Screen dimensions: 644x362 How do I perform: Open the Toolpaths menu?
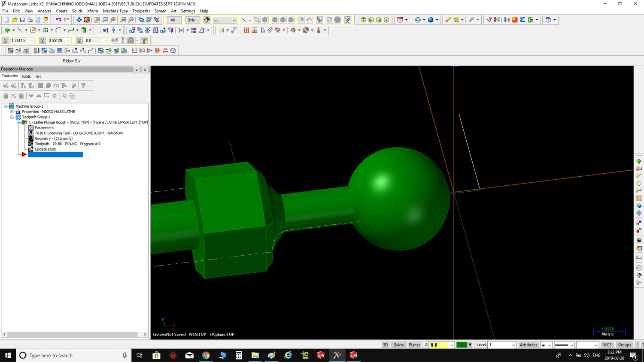141,11
